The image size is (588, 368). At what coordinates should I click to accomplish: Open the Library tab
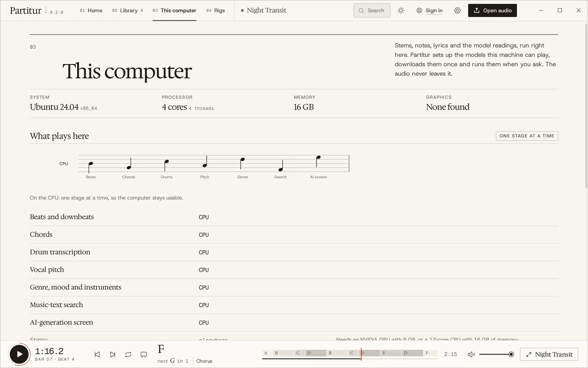click(x=127, y=11)
